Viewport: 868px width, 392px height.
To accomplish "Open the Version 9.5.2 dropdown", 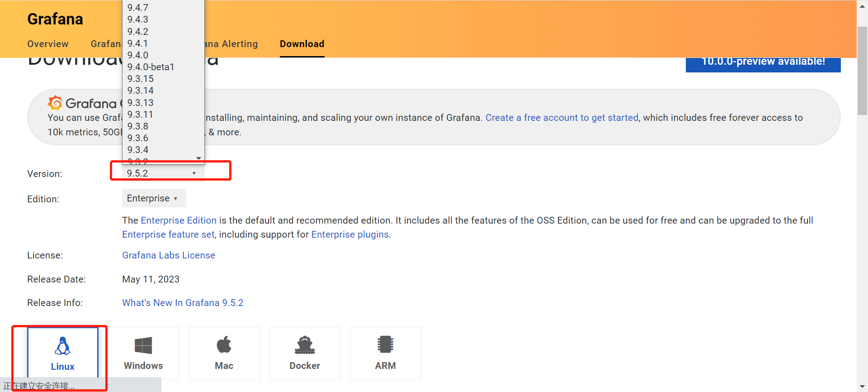I will [161, 173].
